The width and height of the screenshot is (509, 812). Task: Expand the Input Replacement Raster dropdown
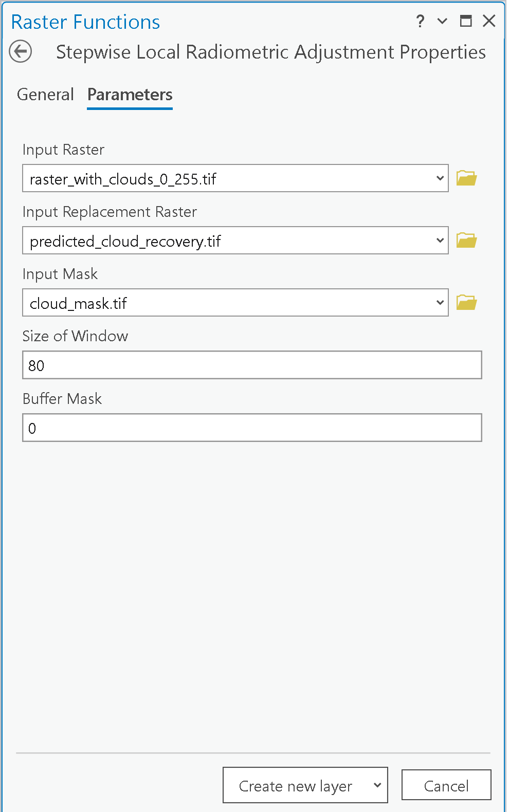pos(440,241)
